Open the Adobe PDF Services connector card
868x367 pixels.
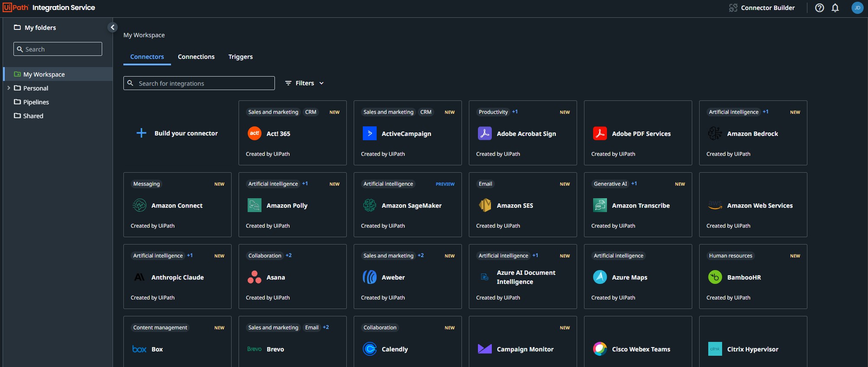pos(638,133)
